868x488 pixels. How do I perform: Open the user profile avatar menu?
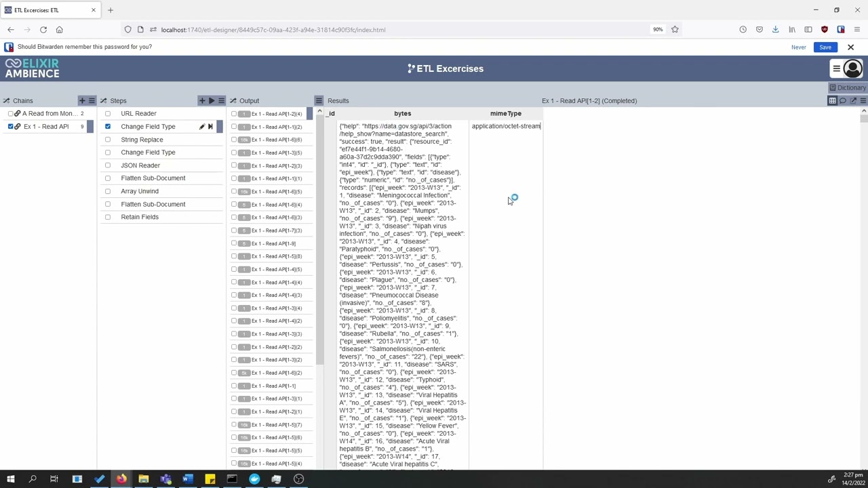click(852, 68)
